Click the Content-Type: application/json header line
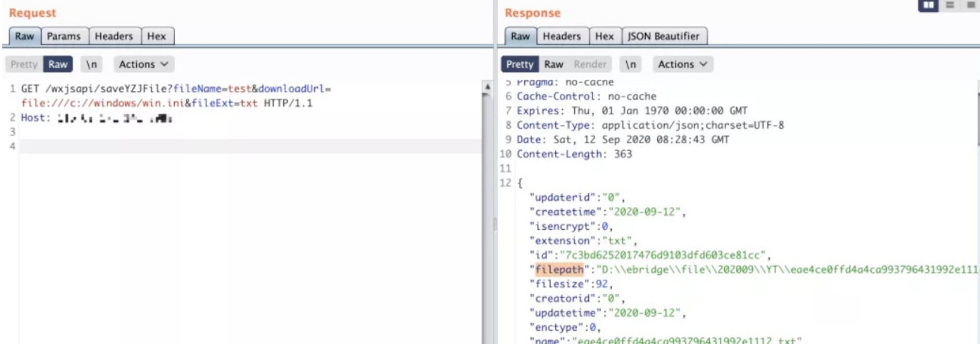 [650, 125]
